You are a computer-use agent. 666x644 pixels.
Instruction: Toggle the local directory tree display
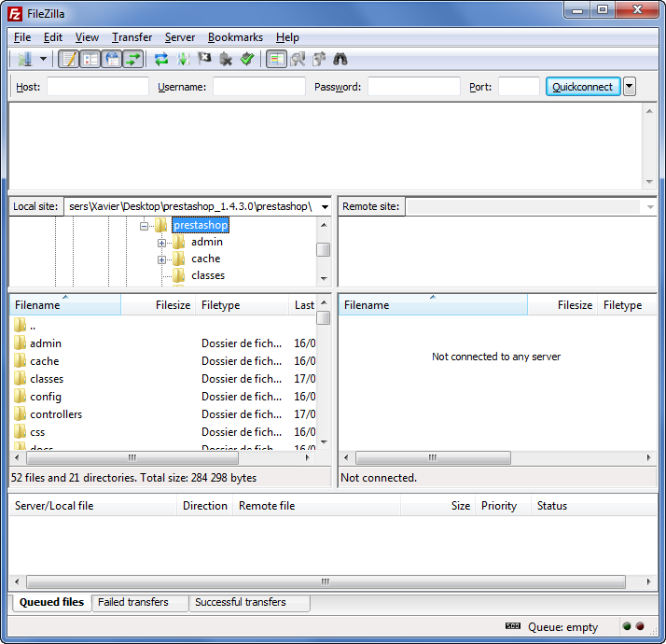click(x=90, y=59)
